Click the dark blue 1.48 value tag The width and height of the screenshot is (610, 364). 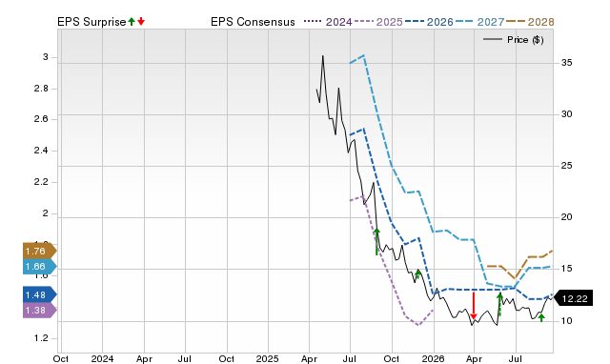39,294
